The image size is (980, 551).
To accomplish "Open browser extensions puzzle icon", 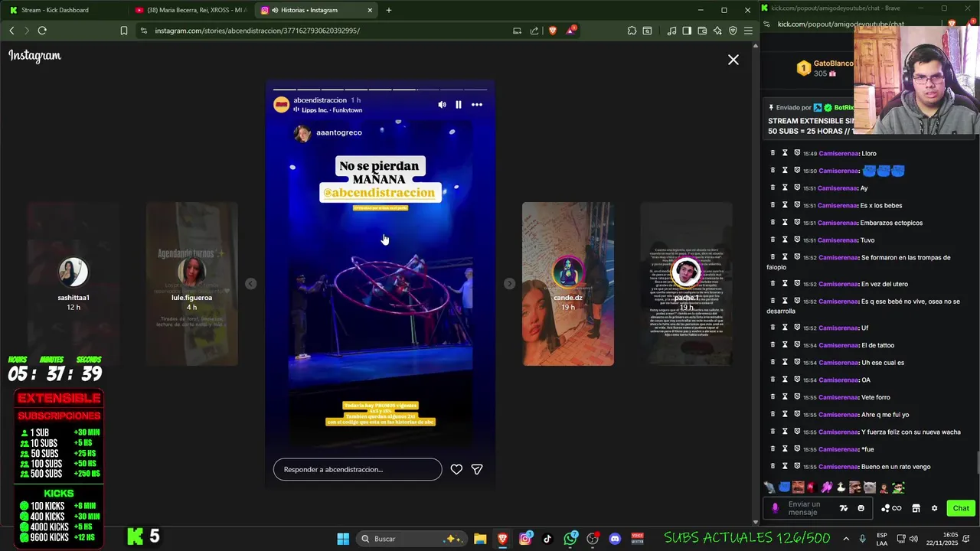I will [632, 31].
